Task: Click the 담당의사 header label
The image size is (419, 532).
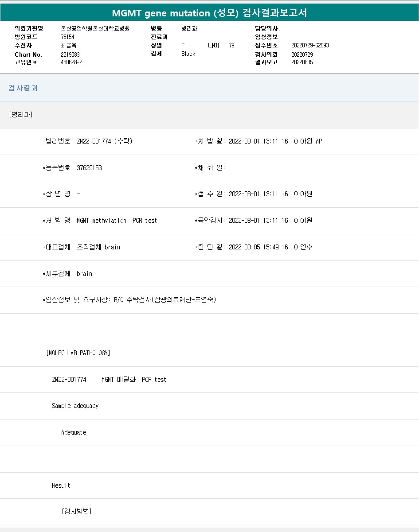Action: coord(266,28)
